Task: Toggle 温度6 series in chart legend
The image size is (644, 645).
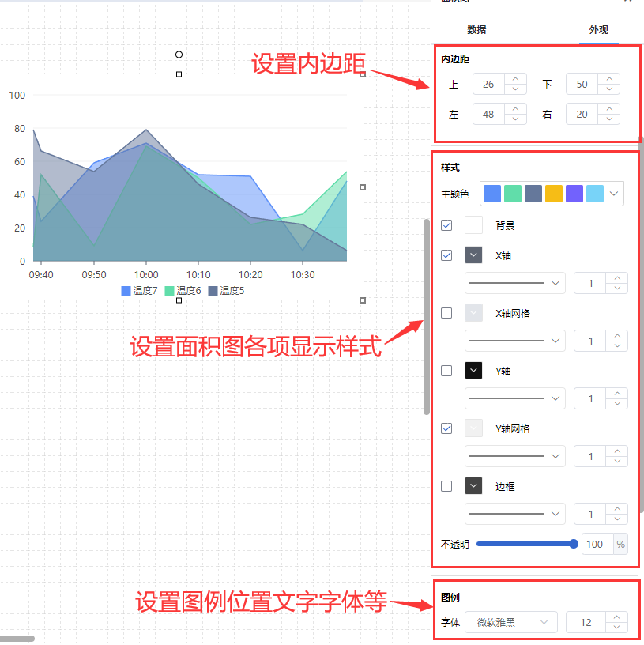Action: 183,290
